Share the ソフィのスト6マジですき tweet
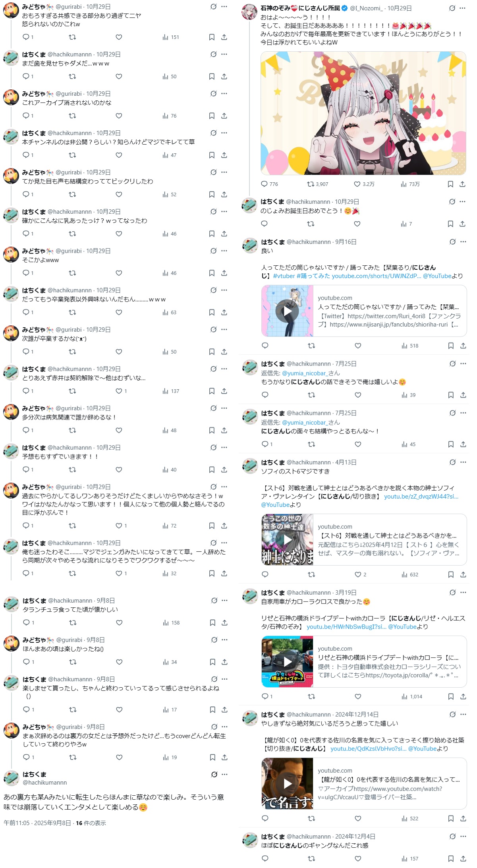Viewport: 477px width, 868px height. (x=463, y=574)
